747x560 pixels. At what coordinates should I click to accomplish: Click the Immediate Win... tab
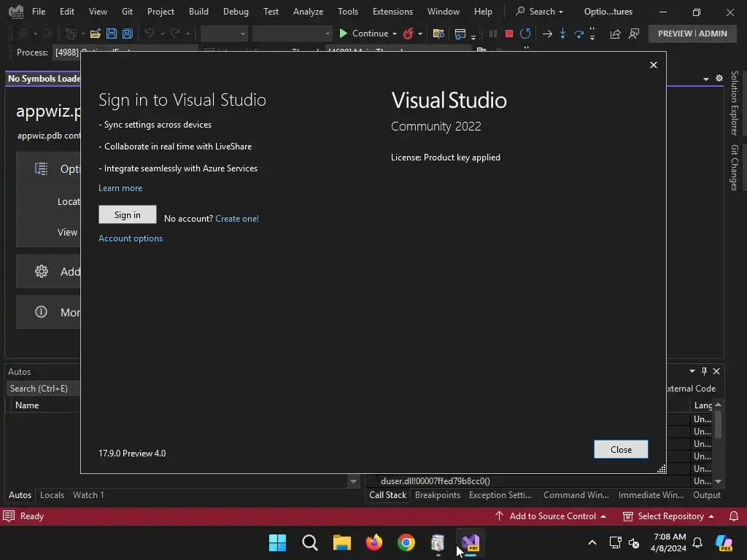[x=651, y=495]
